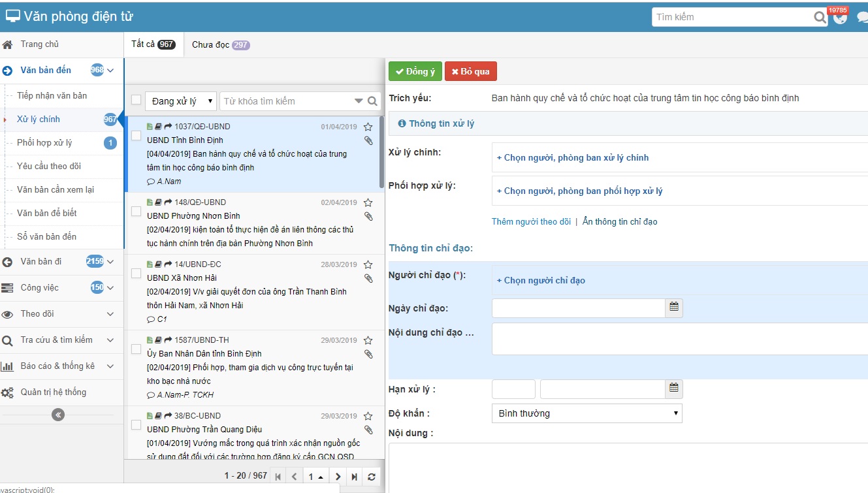
Task: Tick checkbox for document 148/QĐ-UBND
Action: (136, 211)
